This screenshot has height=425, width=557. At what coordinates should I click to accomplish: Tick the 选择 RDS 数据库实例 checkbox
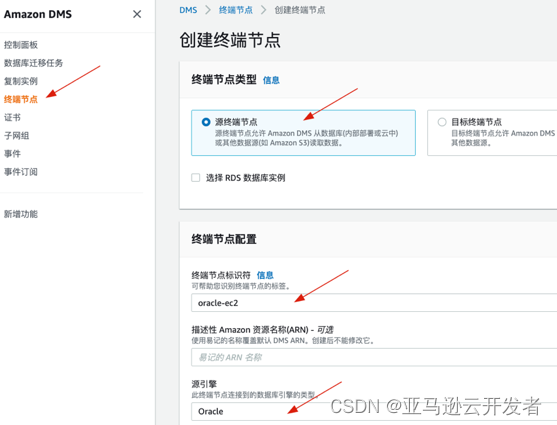(x=196, y=177)
